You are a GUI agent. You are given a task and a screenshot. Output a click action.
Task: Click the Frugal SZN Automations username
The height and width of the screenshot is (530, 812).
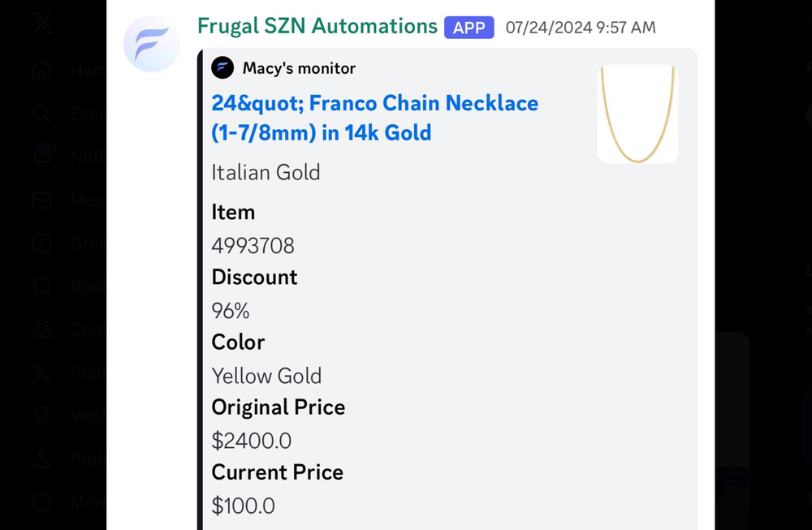point(316,26)
